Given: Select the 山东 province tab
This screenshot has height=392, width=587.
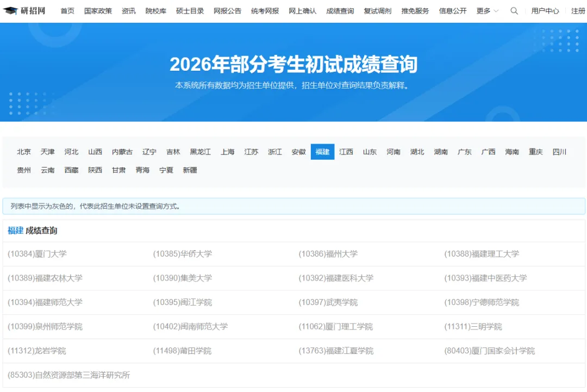Looking at the screenshot, I should [370, 152].
